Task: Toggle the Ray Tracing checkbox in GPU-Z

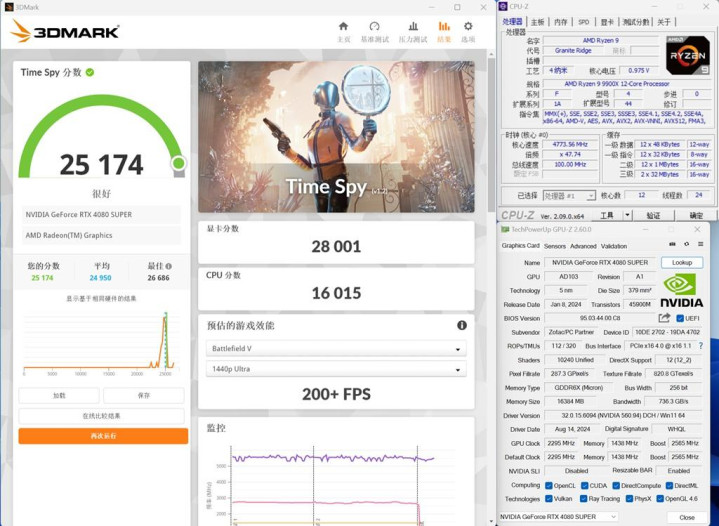Action: [x=583, y=498]
